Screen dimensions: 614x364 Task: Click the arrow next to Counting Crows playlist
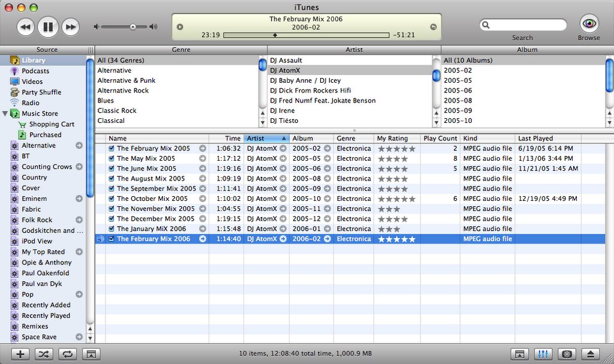(x=79, y=167)
